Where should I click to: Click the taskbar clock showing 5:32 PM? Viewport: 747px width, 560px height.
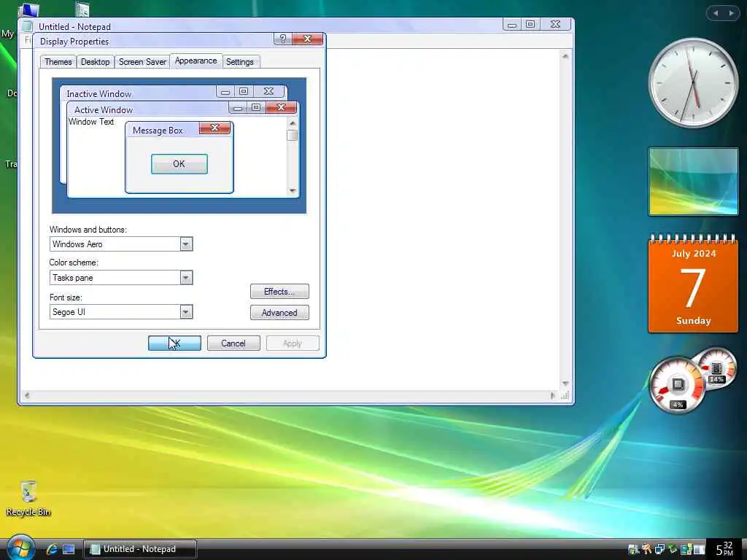pyautogui.click(x=724, y=550)
